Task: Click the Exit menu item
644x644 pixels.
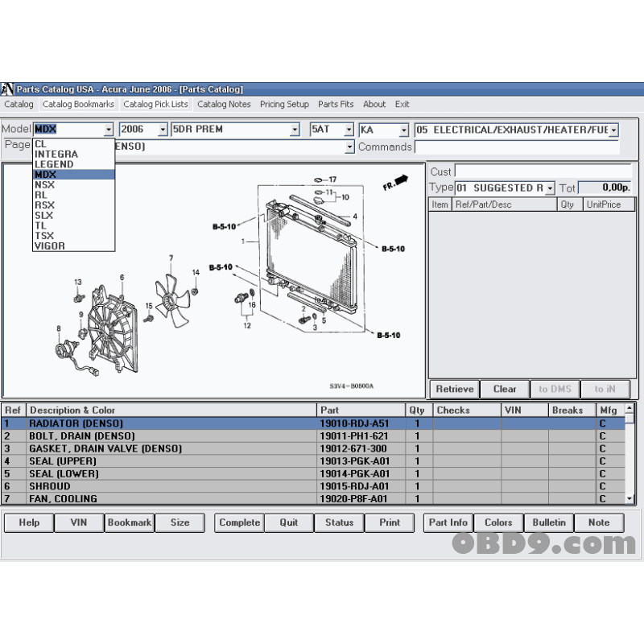Action: coord(402,105)
